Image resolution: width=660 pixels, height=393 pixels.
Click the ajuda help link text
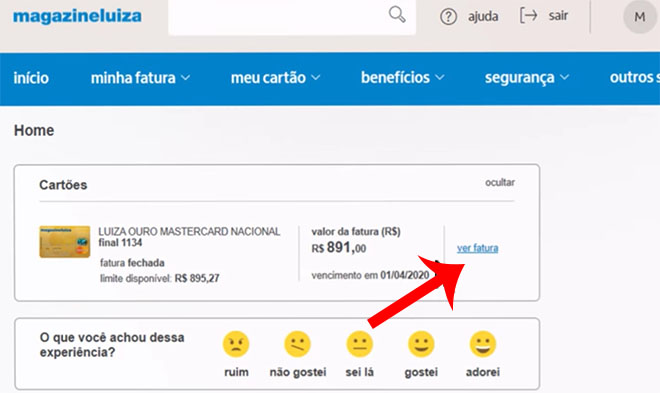tap(483, 17)
